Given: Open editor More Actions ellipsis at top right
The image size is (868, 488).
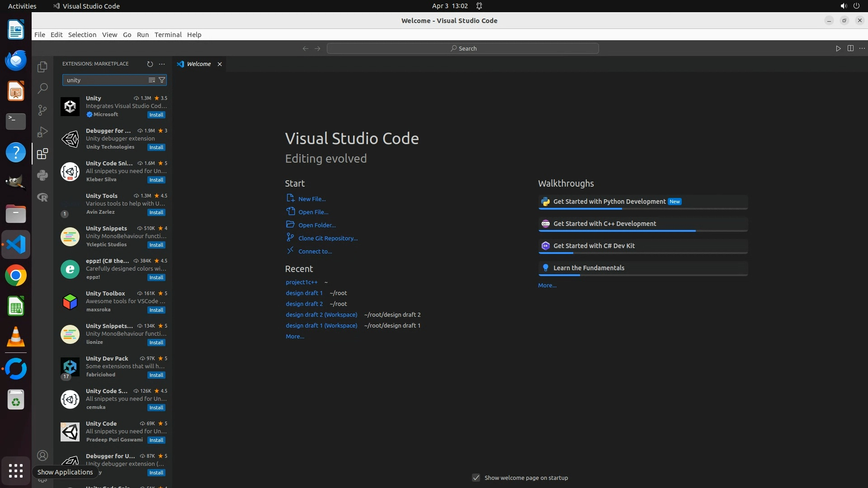Looking at the screenshot, I should [862, 48].
